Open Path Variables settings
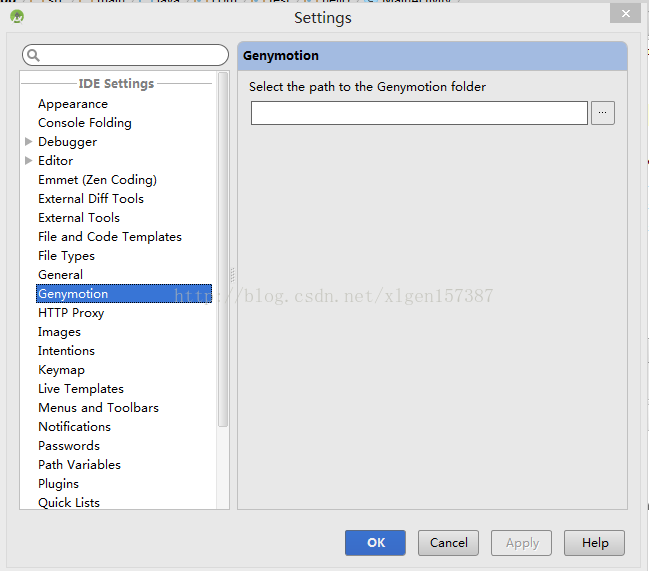649x571 pixels. 79,465
